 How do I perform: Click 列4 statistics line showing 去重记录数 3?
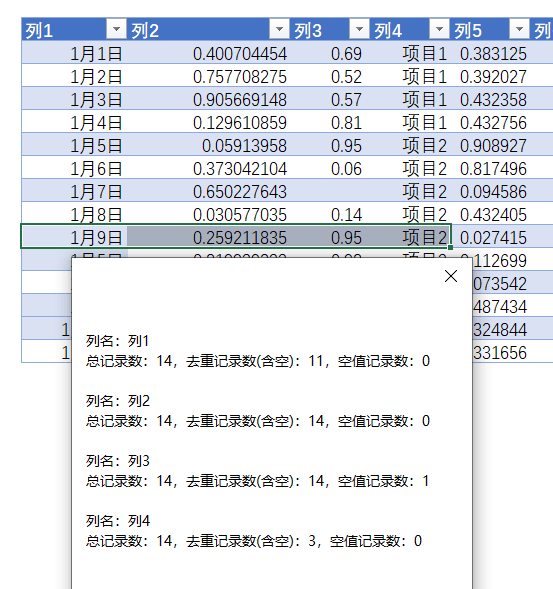[254, 541]
